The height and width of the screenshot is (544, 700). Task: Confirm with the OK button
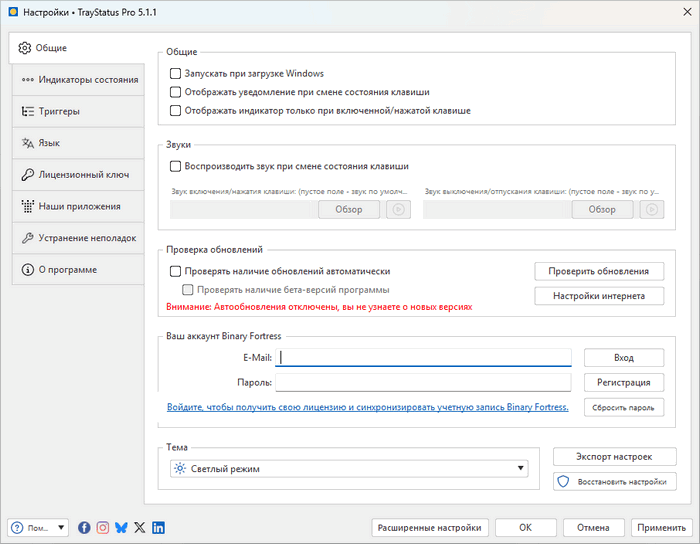[526, 527]
